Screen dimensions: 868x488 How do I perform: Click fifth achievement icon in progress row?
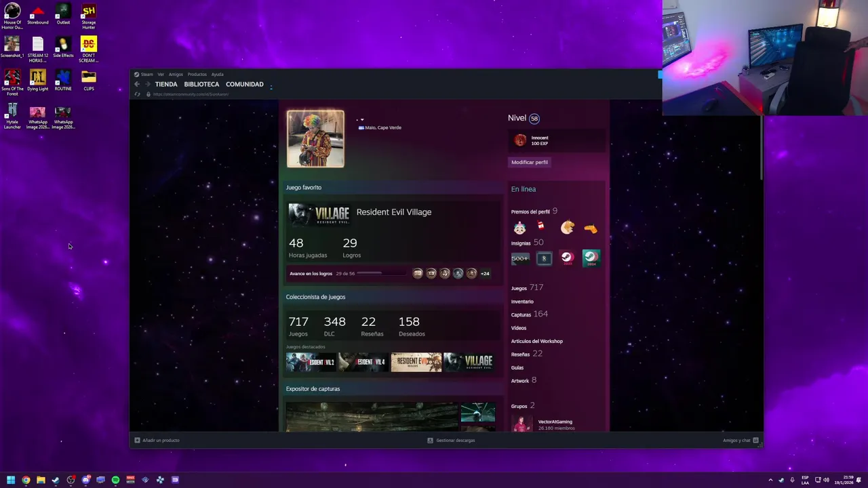click(x=472, y=273)
